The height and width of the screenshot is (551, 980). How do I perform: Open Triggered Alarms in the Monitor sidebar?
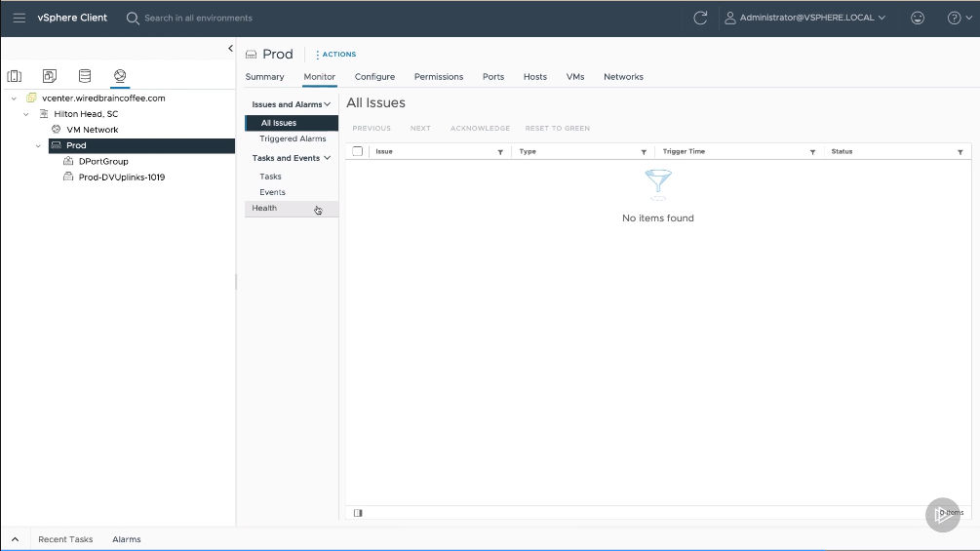pos(293,139)
